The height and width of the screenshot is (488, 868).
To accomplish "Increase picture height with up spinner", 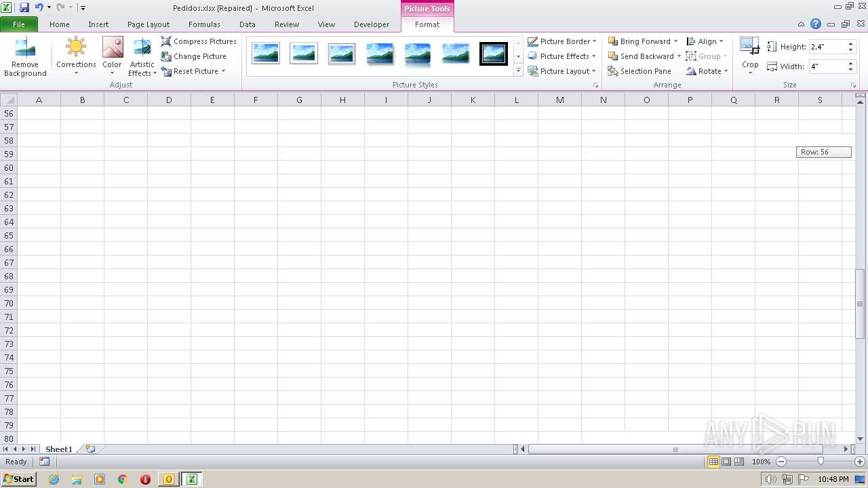I will (x=850, y=44).
